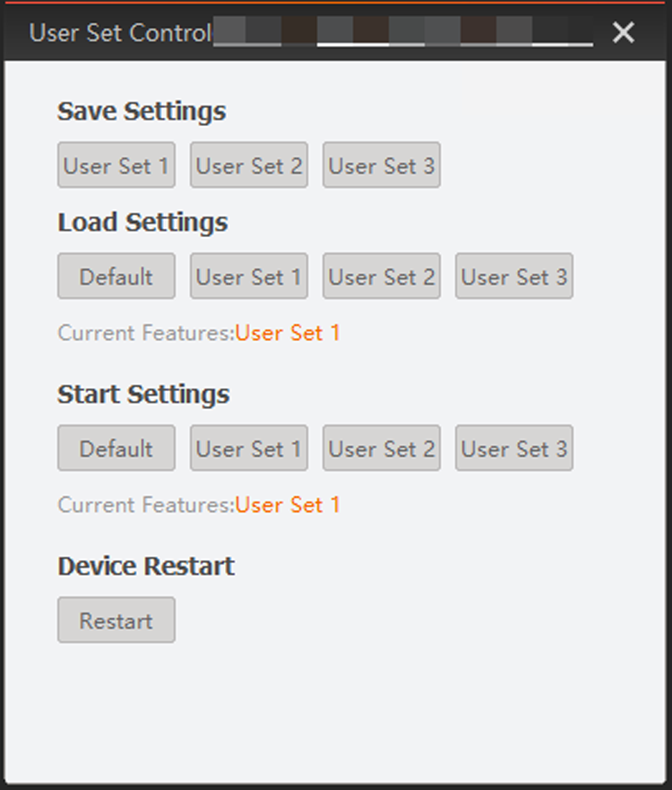This screenshot has height=790, width=672.
Task: Pick User Set 3 as startup set
Action: point(514,448)
